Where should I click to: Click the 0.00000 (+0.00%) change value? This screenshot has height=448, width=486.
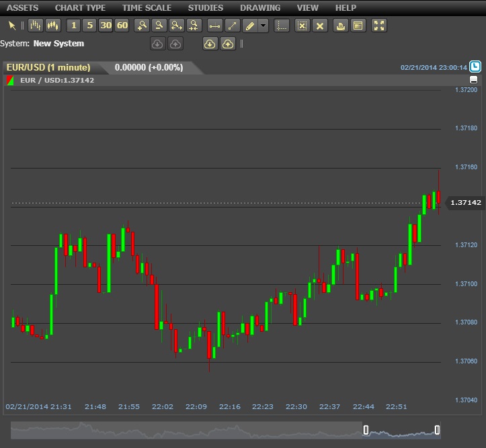coord(149,67)
